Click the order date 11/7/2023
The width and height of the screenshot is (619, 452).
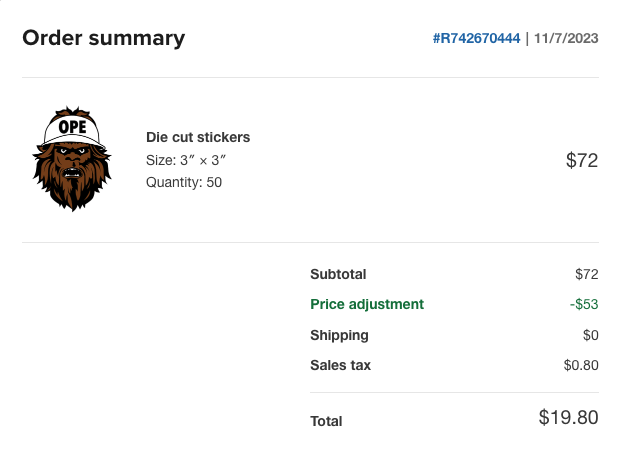[566, 39]
